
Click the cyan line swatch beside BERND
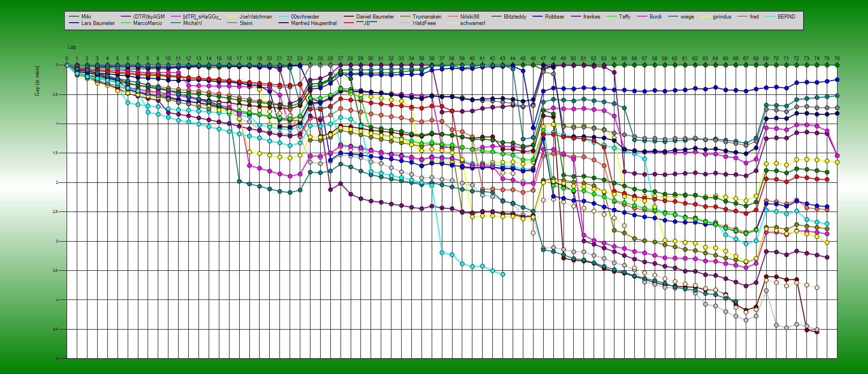[770, 17]
